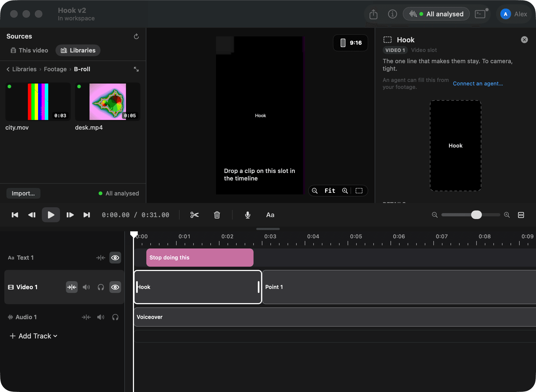Screen dimensions: 536x392
Task: Toggle the slot outline icon in the preview
Action: pos(359,191)
